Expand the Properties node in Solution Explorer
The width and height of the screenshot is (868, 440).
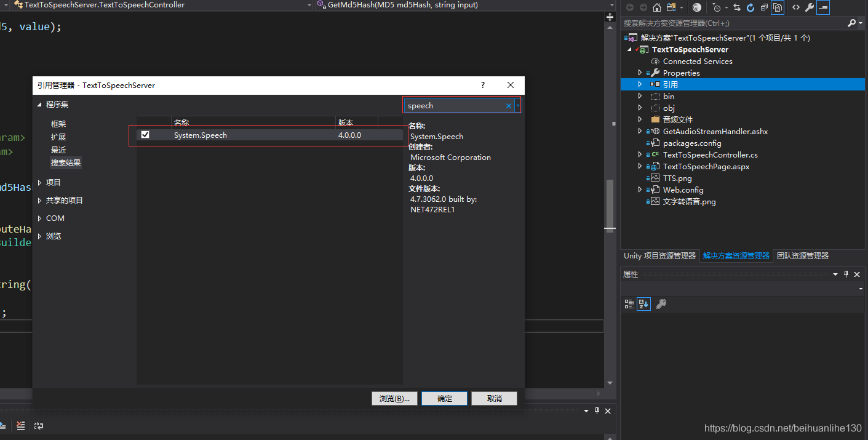[640, 73]
